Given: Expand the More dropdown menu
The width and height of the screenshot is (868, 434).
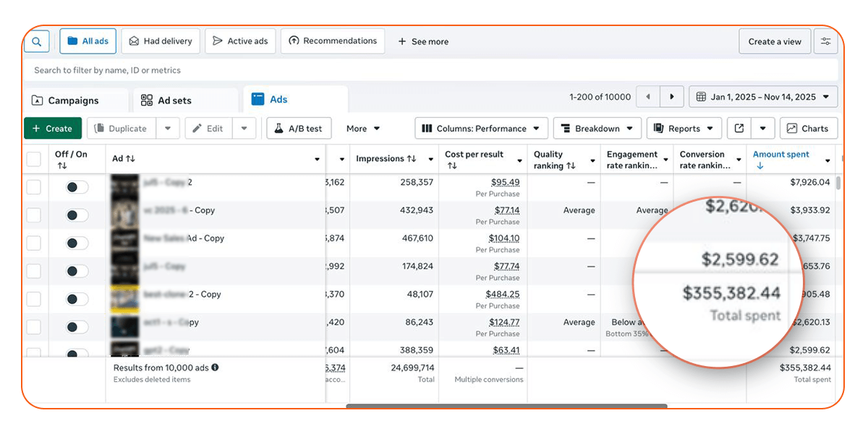Looking at the screenshot, I should (x=364, y=128).
